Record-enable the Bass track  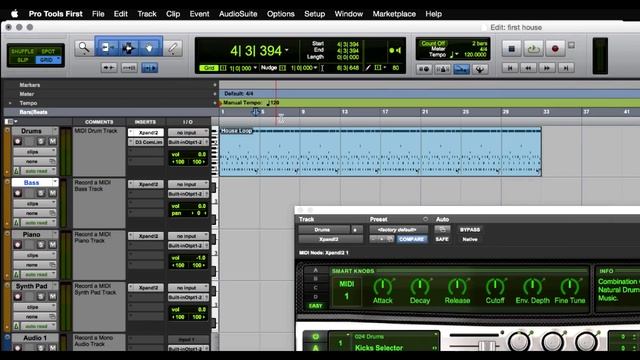(18, 193)
